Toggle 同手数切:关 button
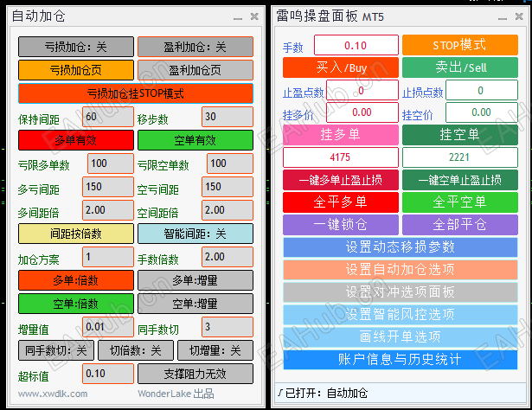Image resolution: width=532 pixels, height=410 pixels. pos(56,350)
